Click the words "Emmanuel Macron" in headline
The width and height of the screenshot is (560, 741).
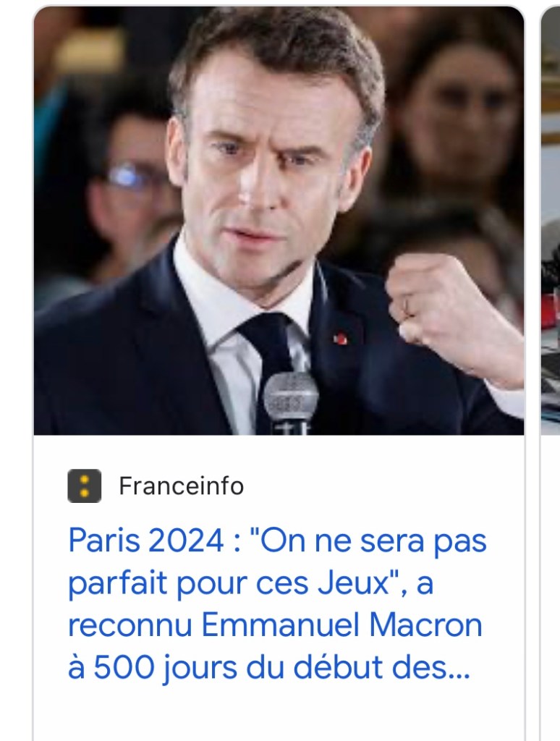click(x=341, y=624)
